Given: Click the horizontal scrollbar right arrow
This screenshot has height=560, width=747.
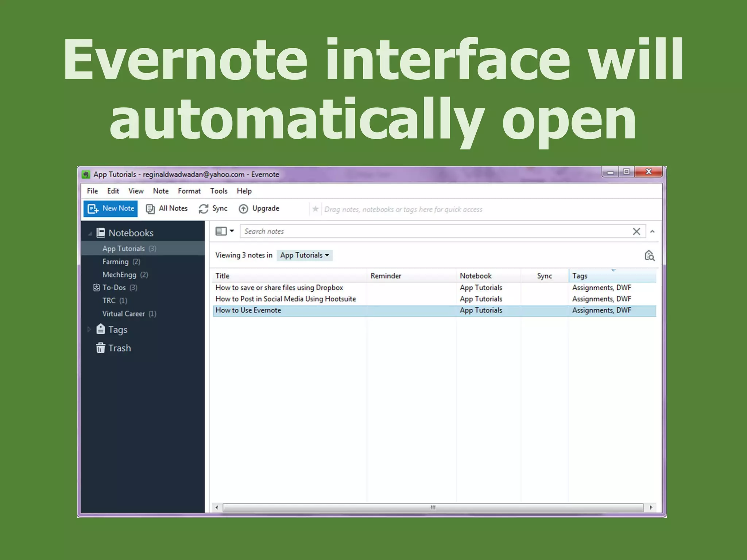Looking at the screenshot, I should (x=651, y=507).
